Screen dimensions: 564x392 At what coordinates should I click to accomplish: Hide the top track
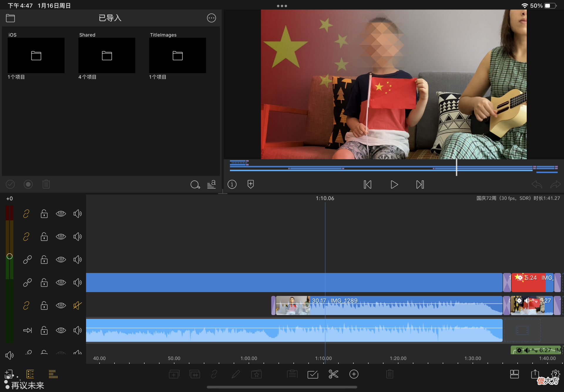tap(61, 214)
